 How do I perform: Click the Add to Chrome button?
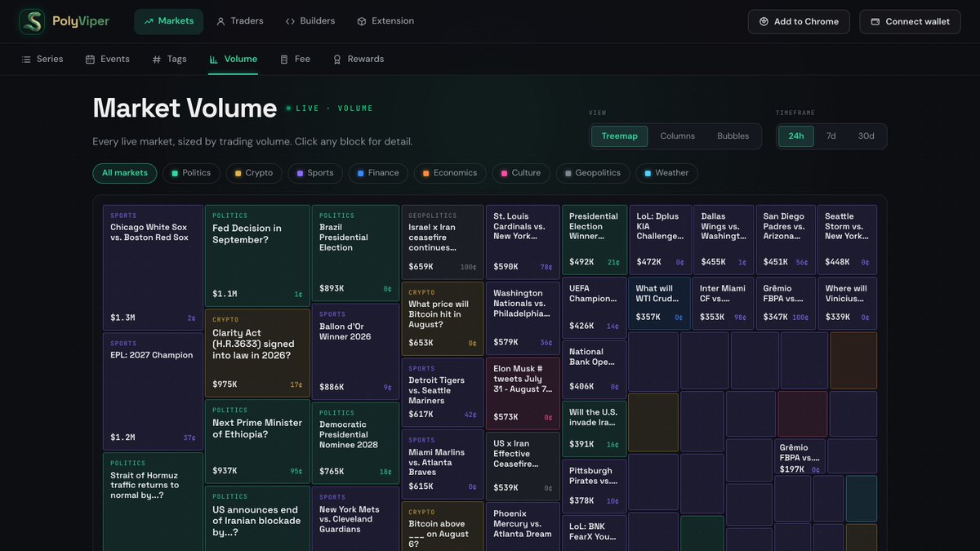pyautogui.click(x=799, y=22)
